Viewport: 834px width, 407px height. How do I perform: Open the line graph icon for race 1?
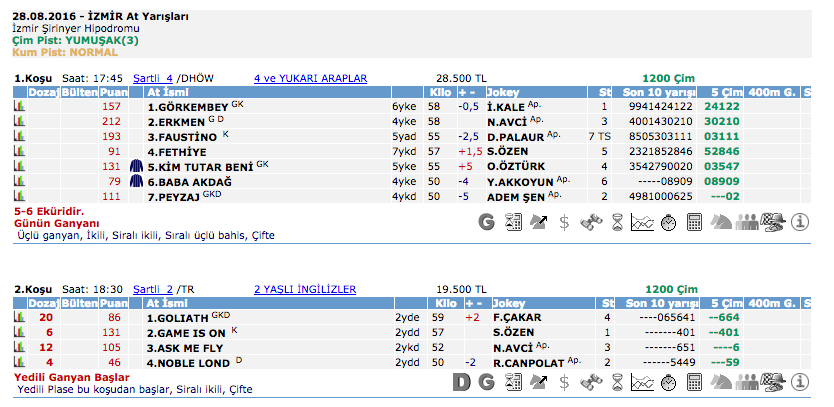tap(643, 223)
